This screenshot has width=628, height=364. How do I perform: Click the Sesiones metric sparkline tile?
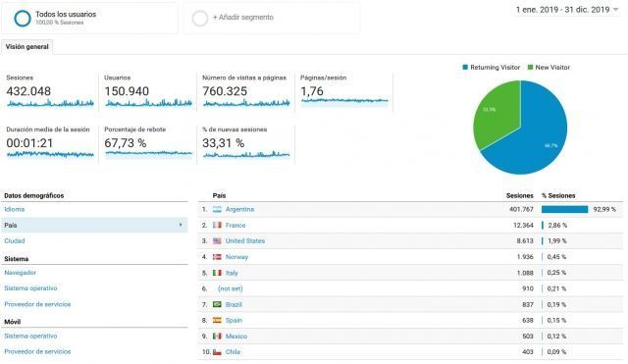tap(50, 92)
